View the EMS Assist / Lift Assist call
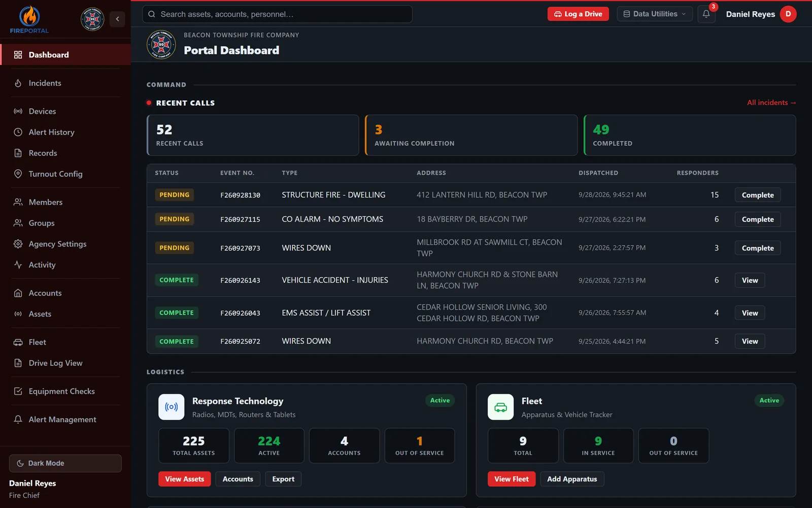Image resolution: width=812 pixels, height=508 pixels. click(750, 313)
